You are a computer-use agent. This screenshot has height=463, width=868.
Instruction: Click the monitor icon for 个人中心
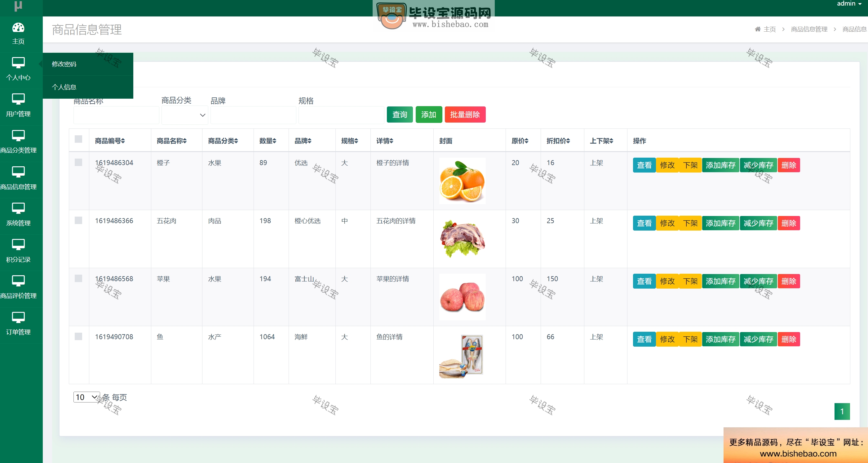tap(18, 63)
